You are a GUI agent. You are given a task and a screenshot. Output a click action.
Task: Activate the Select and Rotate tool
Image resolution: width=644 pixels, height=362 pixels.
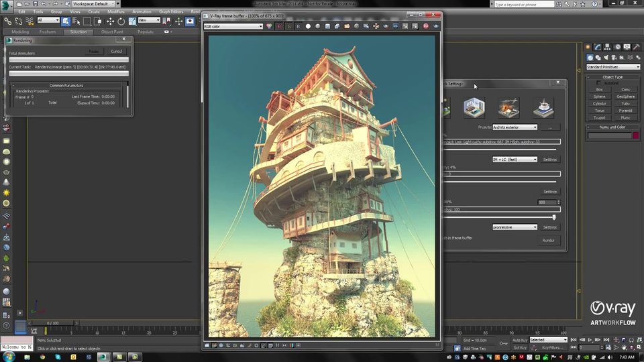(121, 21)
